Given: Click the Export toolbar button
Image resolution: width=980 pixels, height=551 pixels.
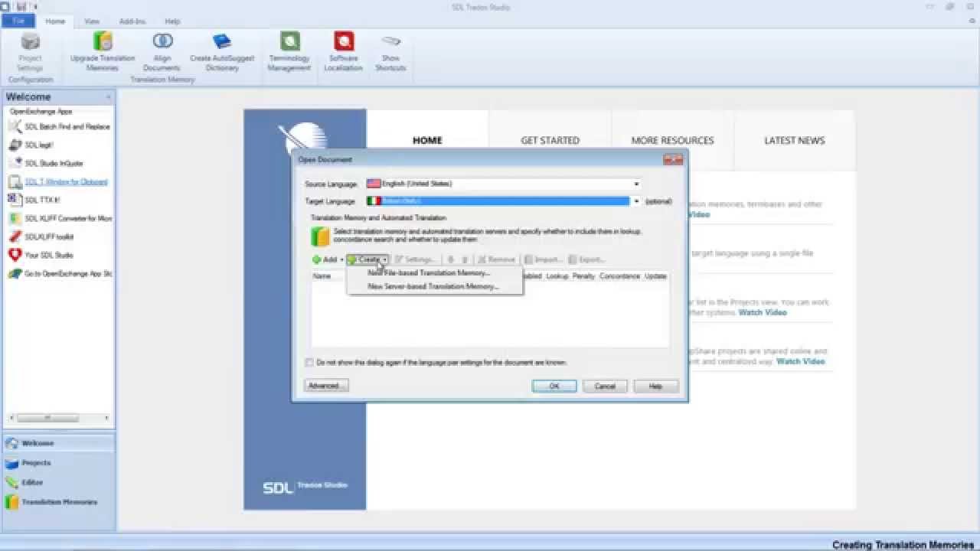Looking at the screenshot, I should click(588, 259).
